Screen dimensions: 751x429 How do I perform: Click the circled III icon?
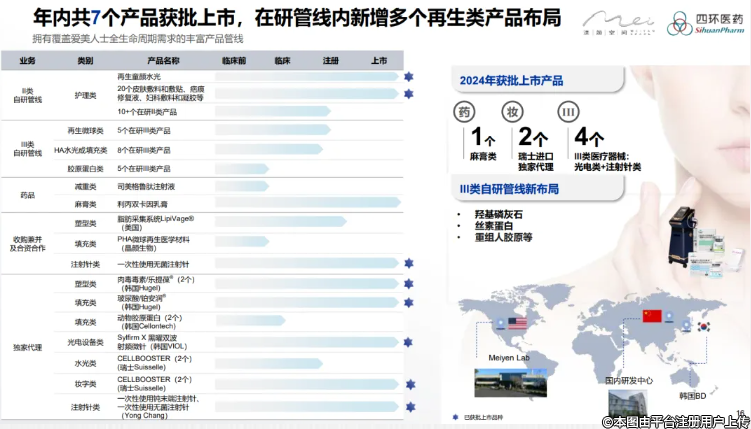pyautogui.click(x=567, y=111)
